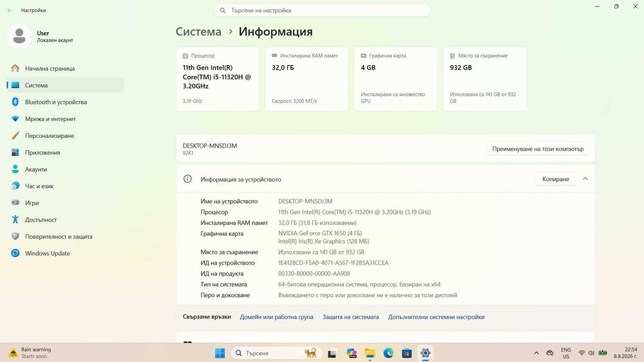Open Microsoft Copilot on the taskbar

tap(352, 353)
